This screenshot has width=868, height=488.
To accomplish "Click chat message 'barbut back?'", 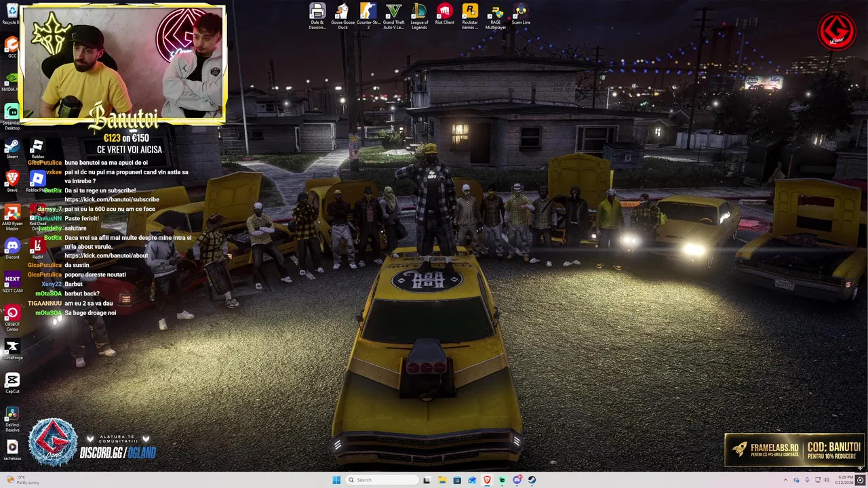I will 81,293.
